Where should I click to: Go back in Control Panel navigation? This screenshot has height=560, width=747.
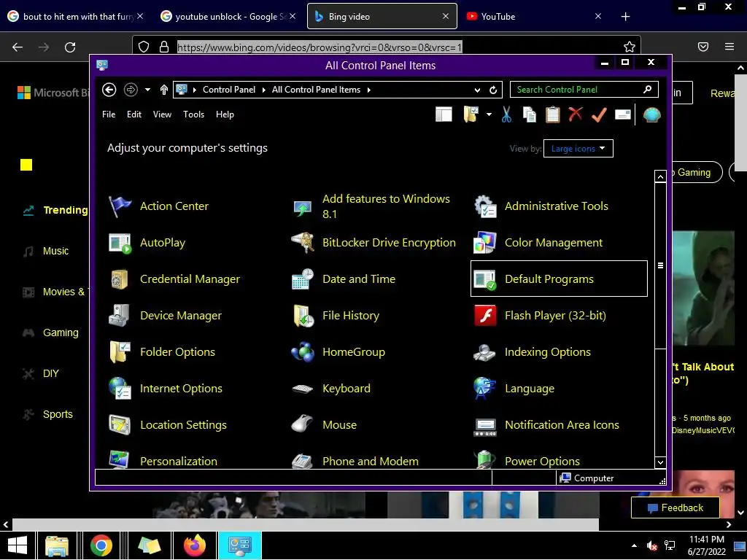tap(109, 90)
